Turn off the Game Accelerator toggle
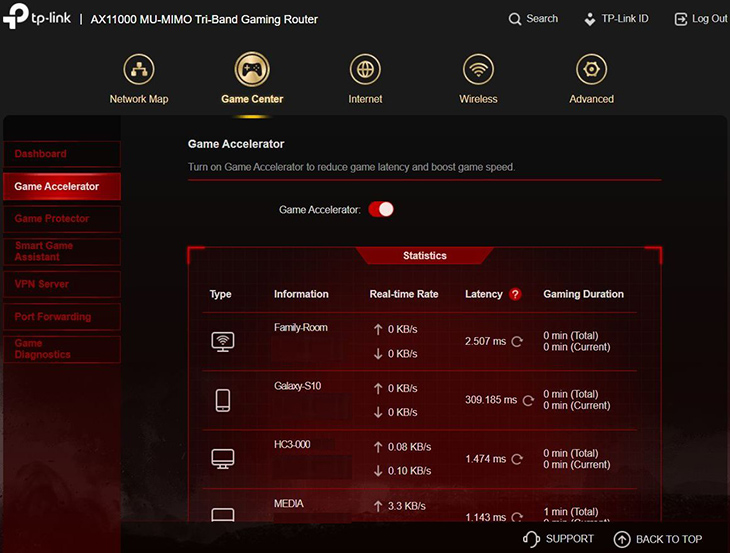 click(381, 209)
